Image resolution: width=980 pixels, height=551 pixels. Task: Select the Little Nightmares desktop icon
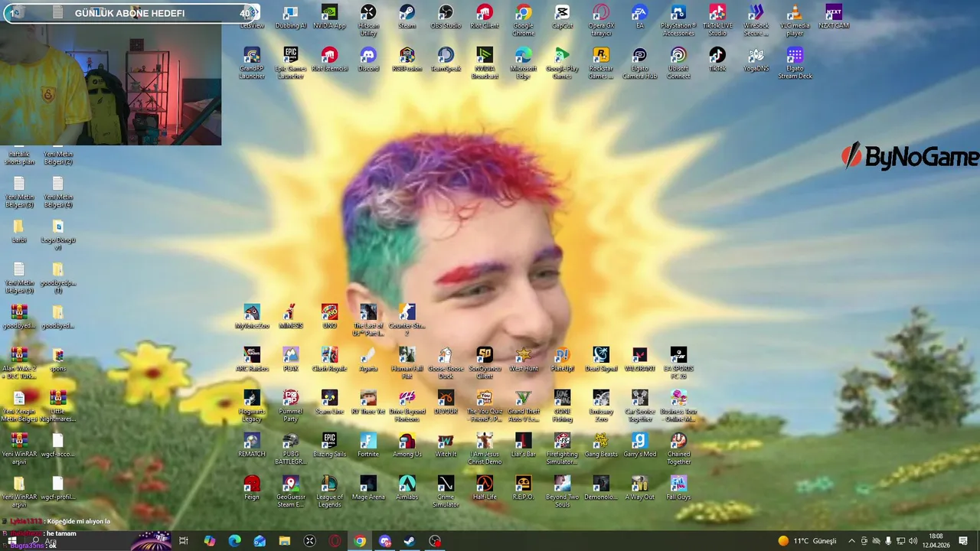click(x=57, y=406)
